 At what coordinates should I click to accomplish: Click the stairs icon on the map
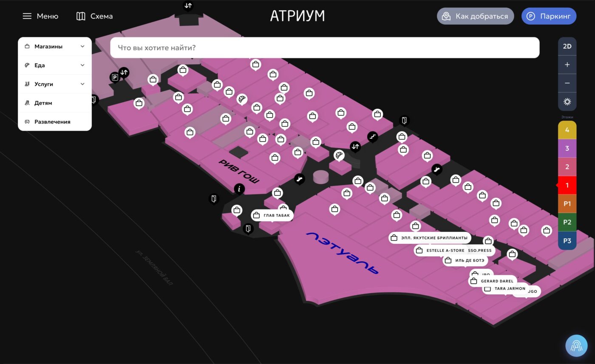372,136
